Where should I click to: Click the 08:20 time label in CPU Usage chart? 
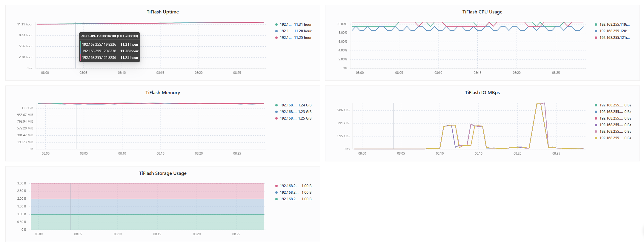coord(517,73)
